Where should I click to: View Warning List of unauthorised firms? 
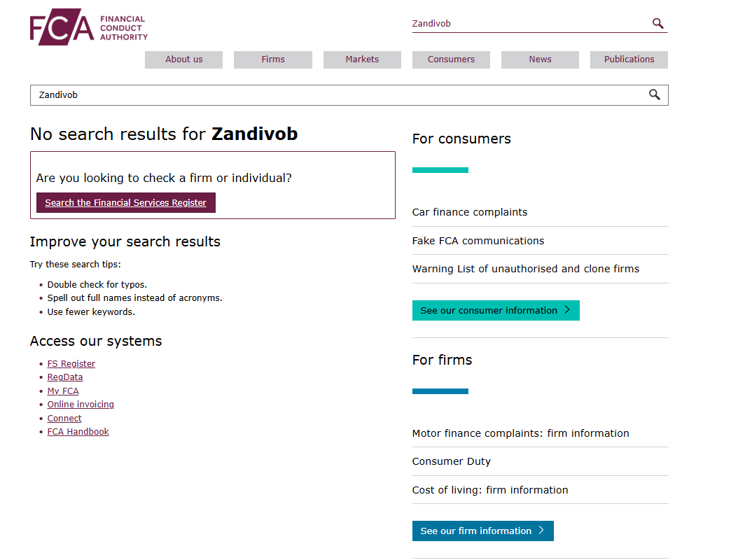(x=526, y=269)
